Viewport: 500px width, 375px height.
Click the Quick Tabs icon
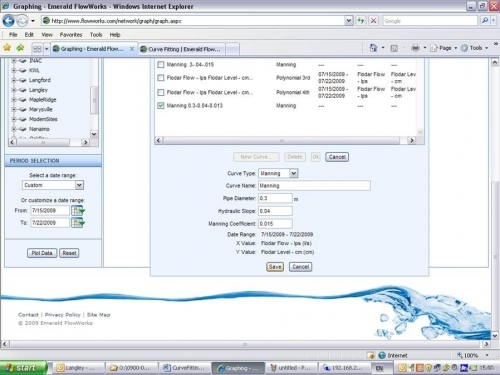pos(37,49)
